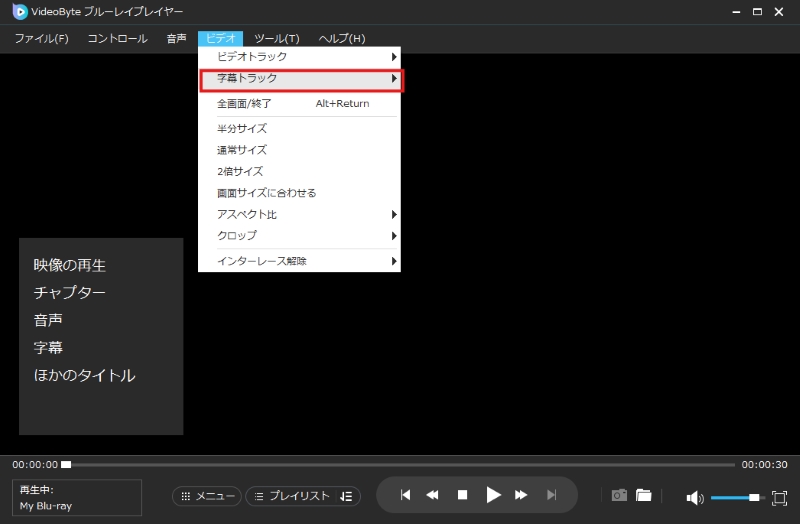Expand the アスペクト比 submenu

[x=300, y=214]
